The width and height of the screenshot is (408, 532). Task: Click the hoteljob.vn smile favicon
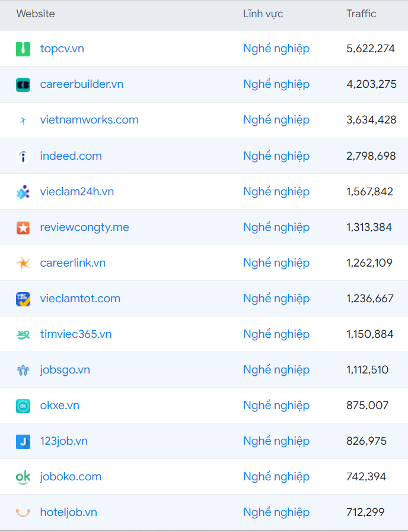23,512
